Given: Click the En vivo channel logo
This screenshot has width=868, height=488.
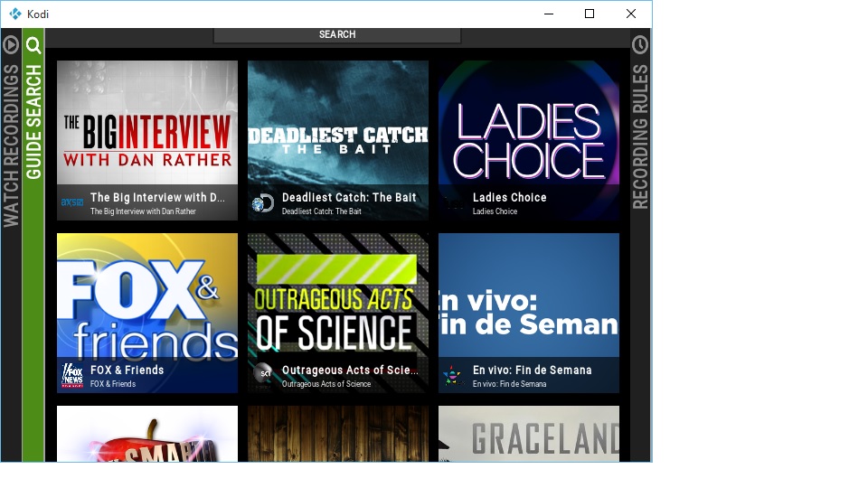Looking at the screenshot, I should coord(452,376).
